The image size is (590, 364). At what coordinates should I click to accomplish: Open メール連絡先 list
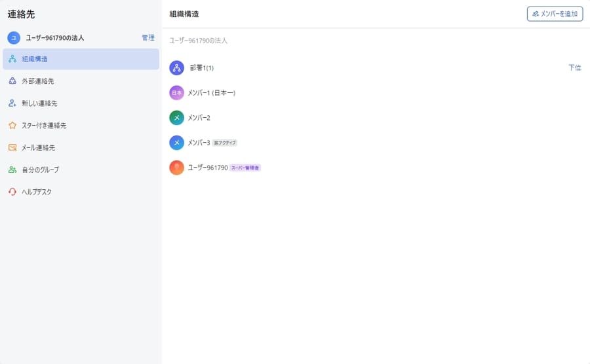coord(81,147)
